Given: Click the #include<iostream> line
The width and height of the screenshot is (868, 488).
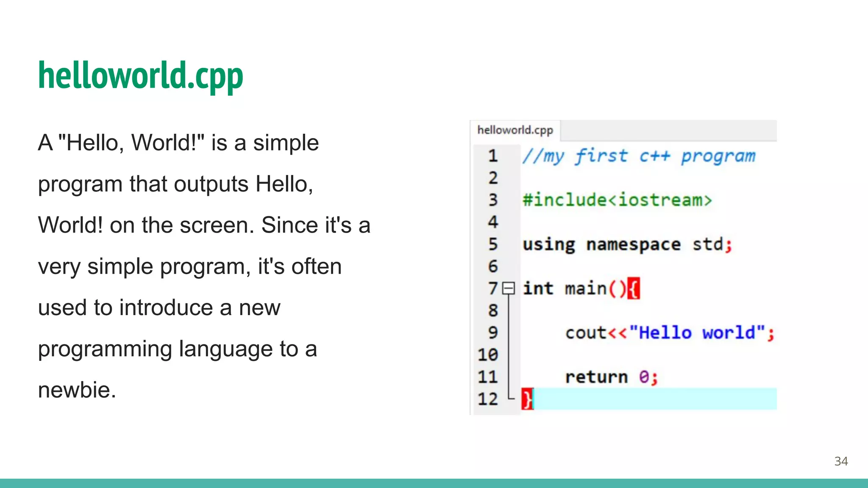Looking at the screenshot, I should coord(617,200).
